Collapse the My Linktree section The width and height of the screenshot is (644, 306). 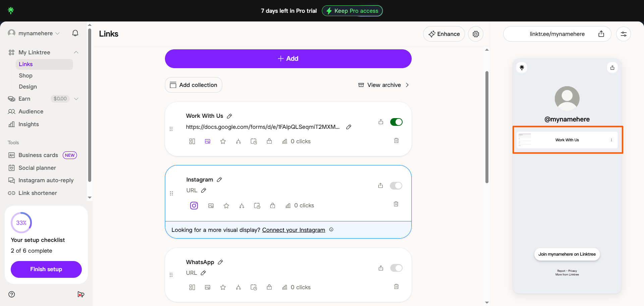[x=76, y=52]
